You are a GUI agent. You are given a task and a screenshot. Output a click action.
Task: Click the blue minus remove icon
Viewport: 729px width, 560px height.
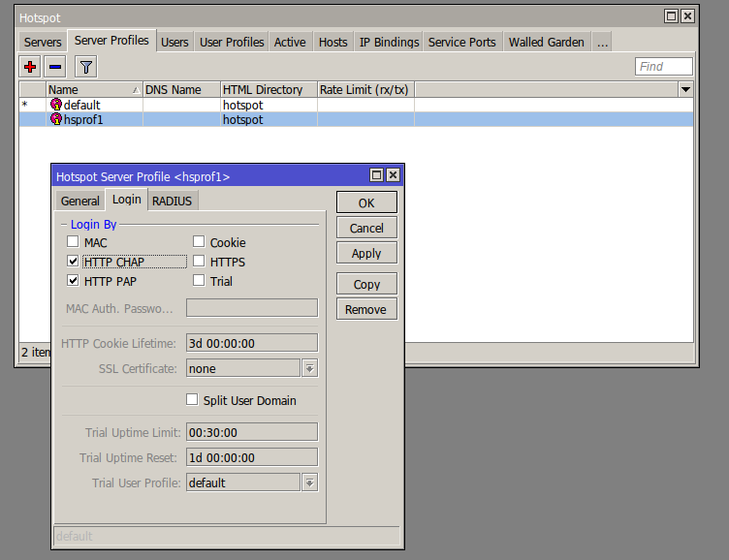(55, 67)
